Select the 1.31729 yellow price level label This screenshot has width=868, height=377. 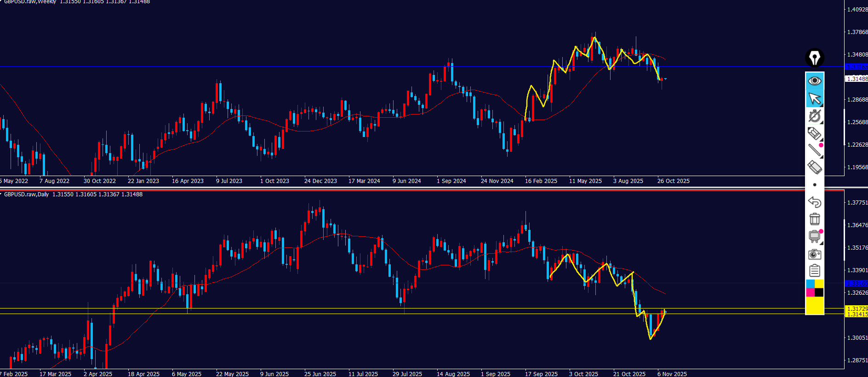(857, 309)
